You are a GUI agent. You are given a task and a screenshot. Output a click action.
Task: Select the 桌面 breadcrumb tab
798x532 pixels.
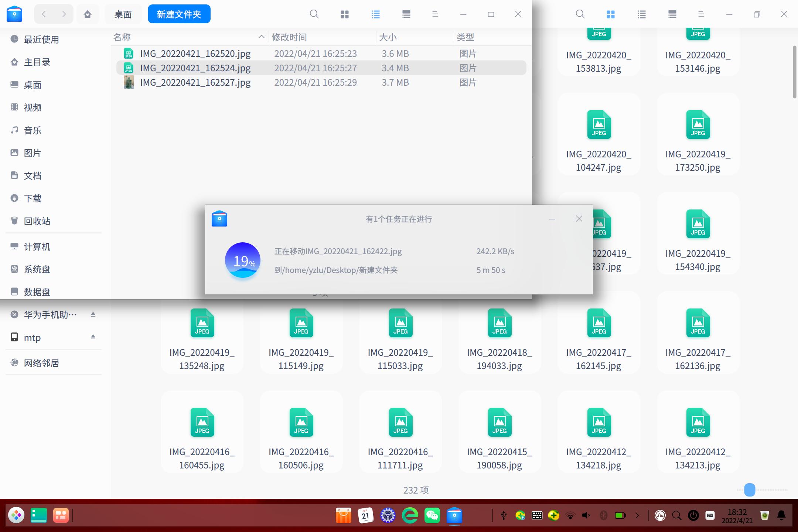pyautogui.click(x=123, y=14)
